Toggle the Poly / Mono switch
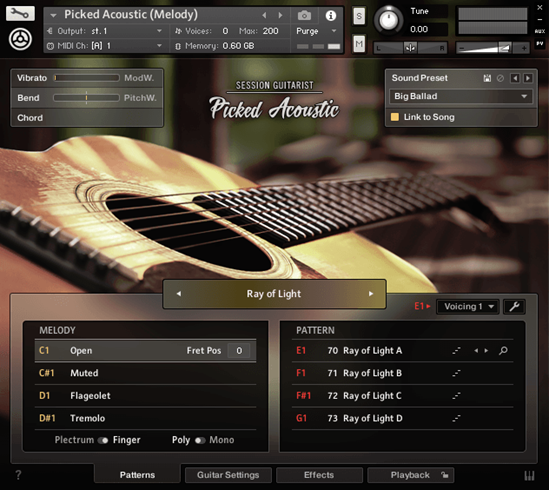 pos(200,440)
